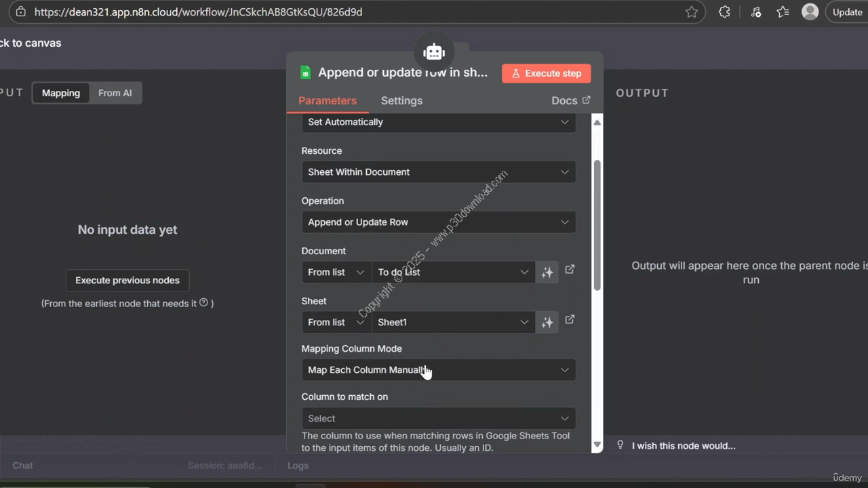Switch input view to From AI

tap(115, 93)
